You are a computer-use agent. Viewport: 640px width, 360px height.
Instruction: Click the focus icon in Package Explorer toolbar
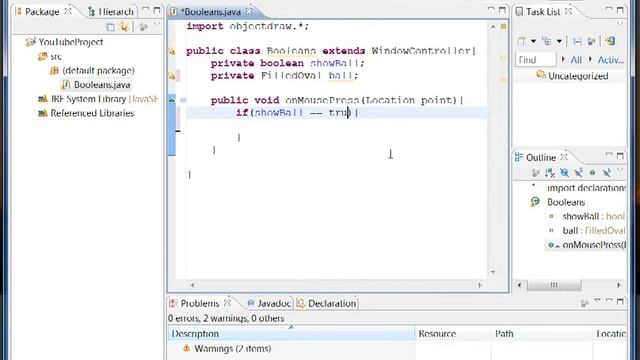[x=143, y=27]
